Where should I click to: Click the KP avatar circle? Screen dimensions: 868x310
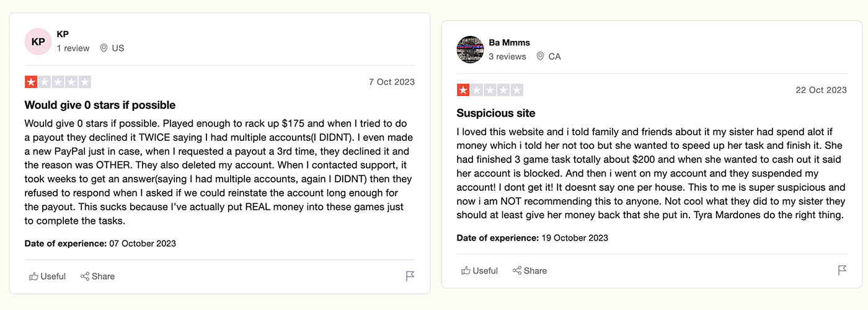(38, 42)
